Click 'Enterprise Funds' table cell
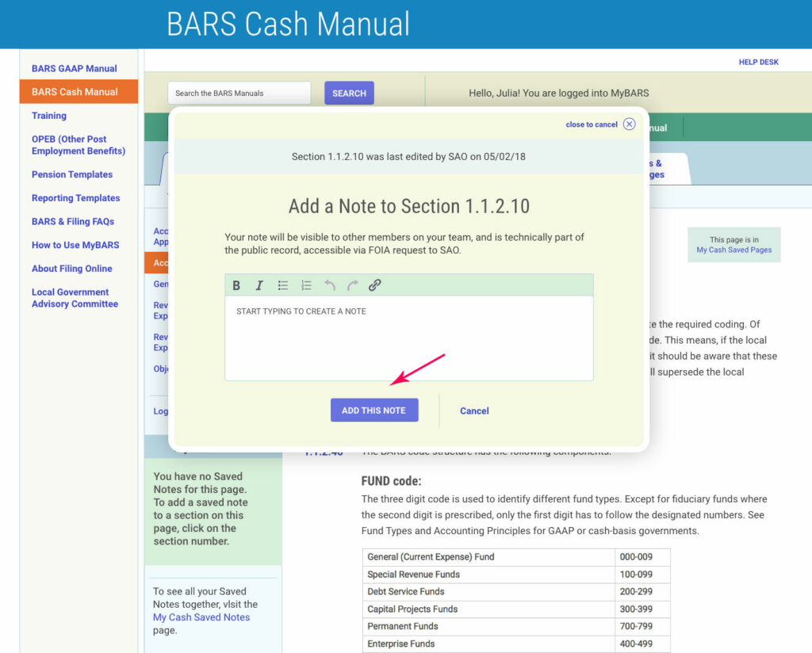Image resolution: width=812 pixels, height=653 pixels. 488,643
